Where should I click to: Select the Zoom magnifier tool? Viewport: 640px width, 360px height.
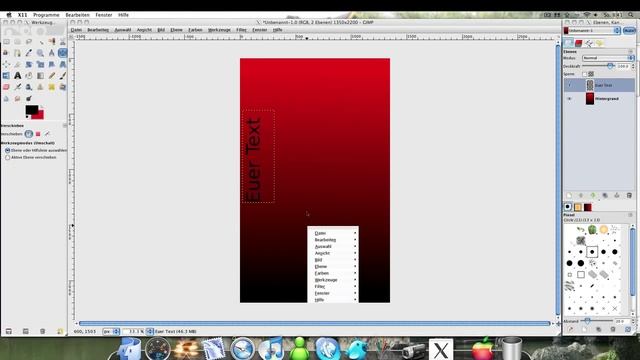(40, 53)
